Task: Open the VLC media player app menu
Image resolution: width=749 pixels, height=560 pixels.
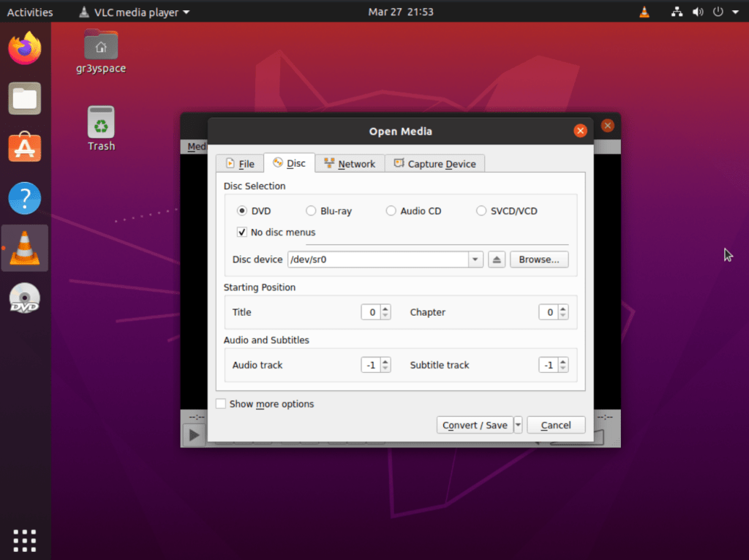Action: click(134, 12)
